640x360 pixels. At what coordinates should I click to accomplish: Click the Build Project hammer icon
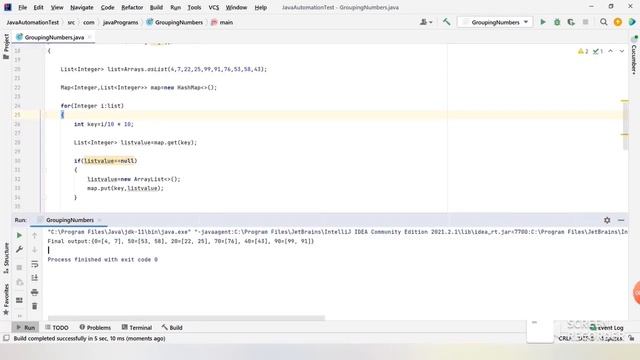click(447, 22)
